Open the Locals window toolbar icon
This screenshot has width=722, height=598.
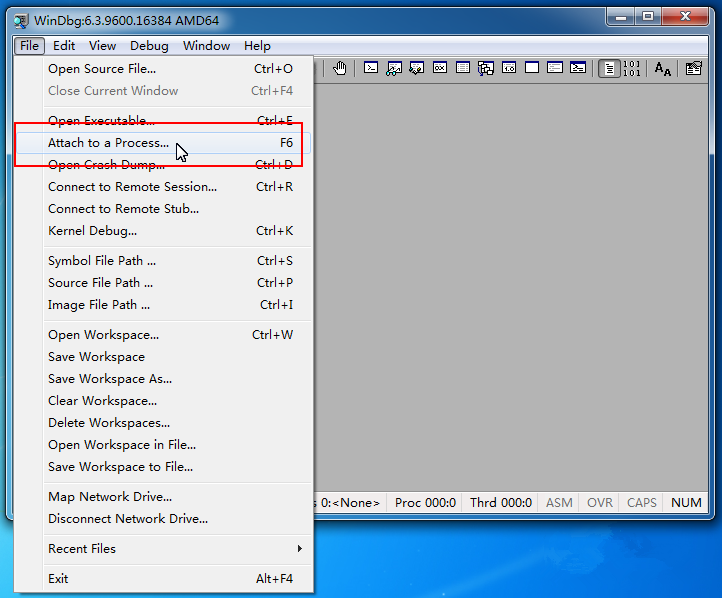[417, 68]
